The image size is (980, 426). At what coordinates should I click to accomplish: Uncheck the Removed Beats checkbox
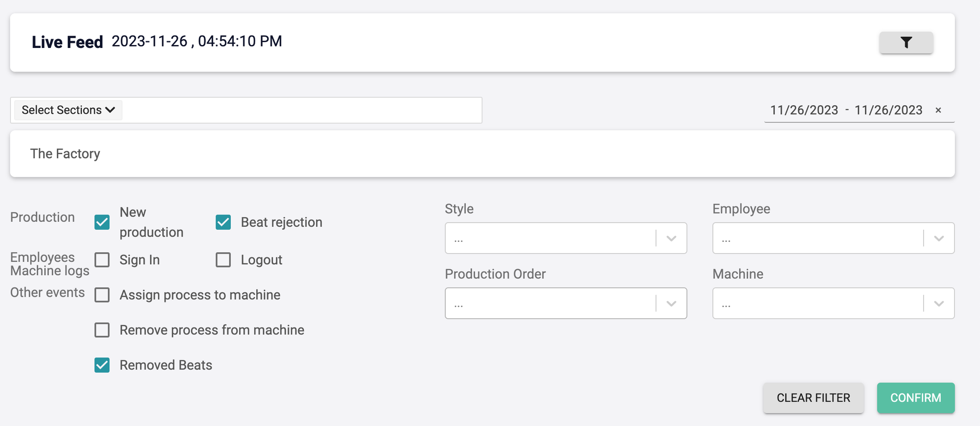102,365
